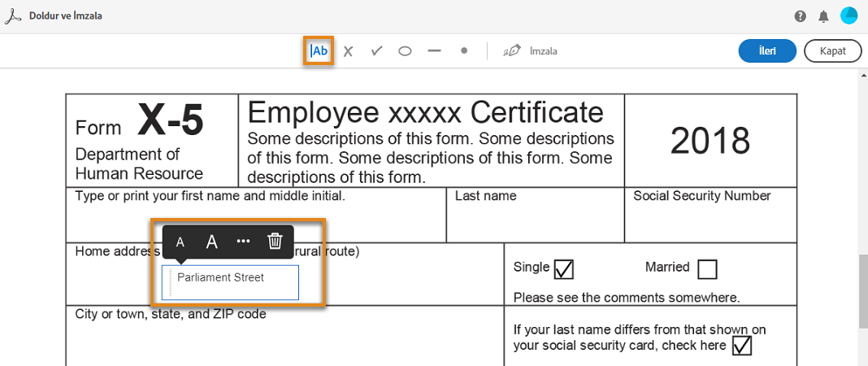The width and height of the screenshot is (868, 366).
Task: Select the checkmark tool
Action: pos(377,51)
